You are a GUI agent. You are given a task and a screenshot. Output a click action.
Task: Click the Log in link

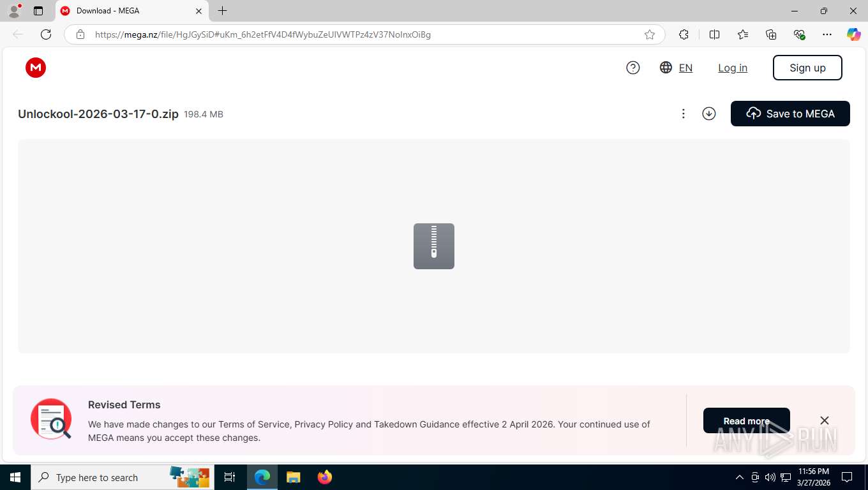point(733,68)
